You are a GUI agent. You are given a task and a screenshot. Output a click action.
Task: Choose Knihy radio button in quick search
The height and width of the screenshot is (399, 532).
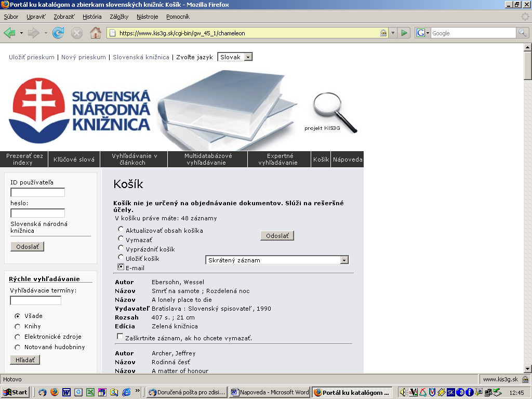(18, 326)
